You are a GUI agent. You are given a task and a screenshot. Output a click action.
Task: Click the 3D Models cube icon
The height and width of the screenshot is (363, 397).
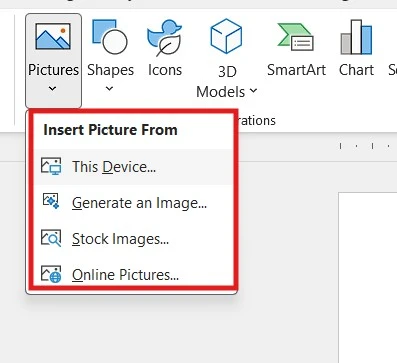pos(226,36)
